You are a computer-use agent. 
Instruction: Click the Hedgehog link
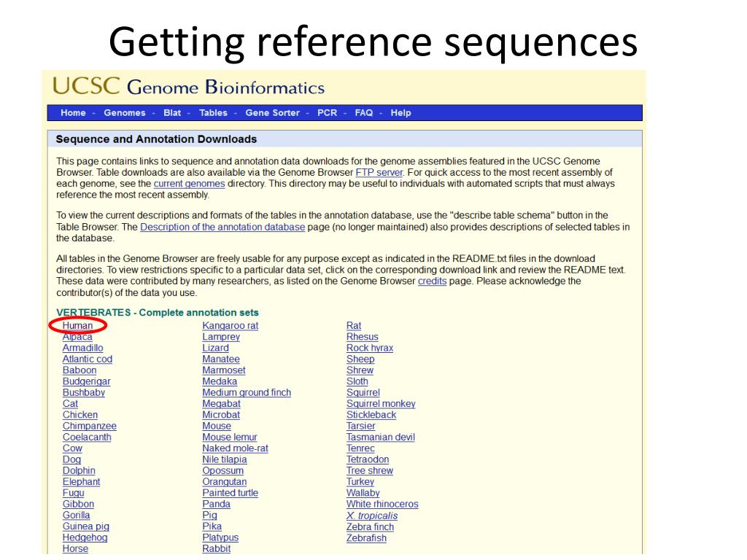(85, 537)
